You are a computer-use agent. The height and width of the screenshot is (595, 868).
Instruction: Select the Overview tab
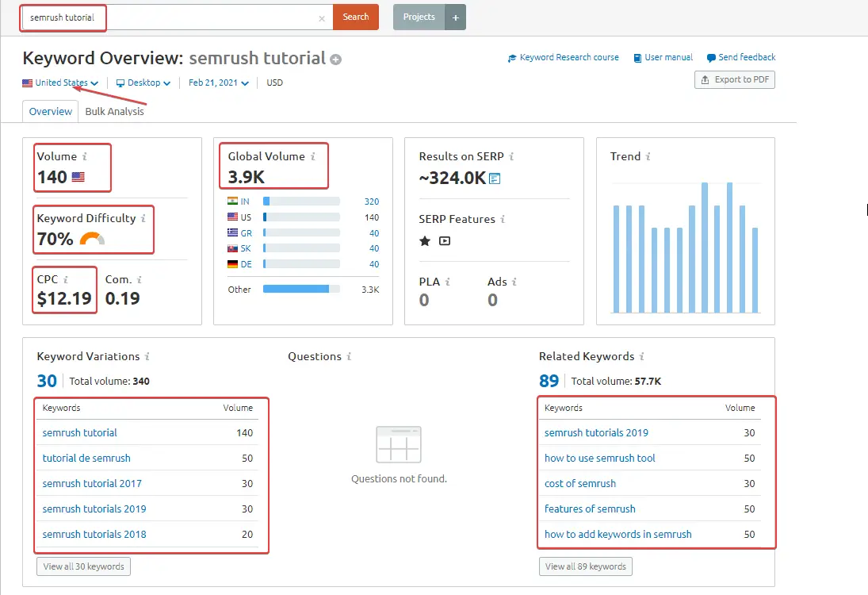point(51,111)
